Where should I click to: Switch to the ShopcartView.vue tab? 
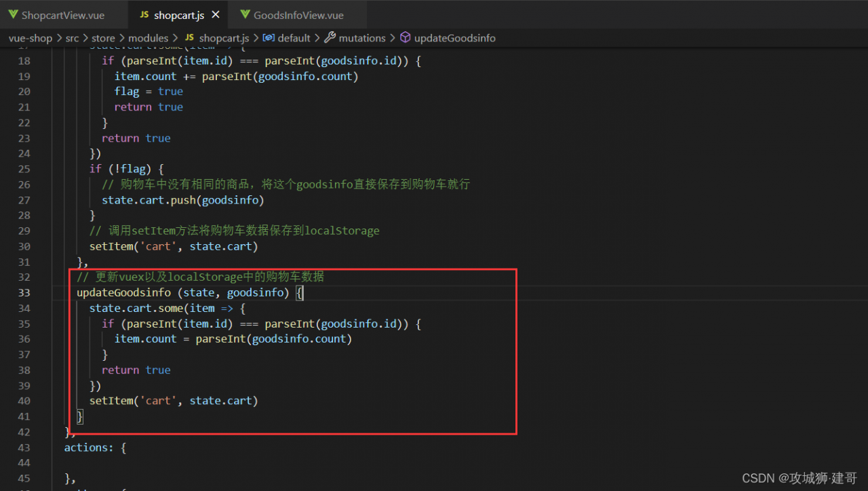pyautogui.click(x=63, y=14)
